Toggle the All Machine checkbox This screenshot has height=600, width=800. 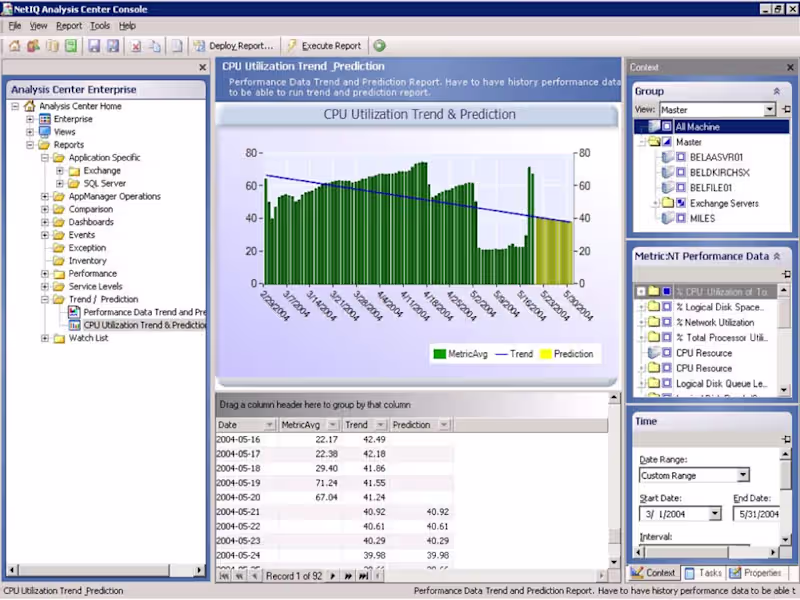click(666, 127)
